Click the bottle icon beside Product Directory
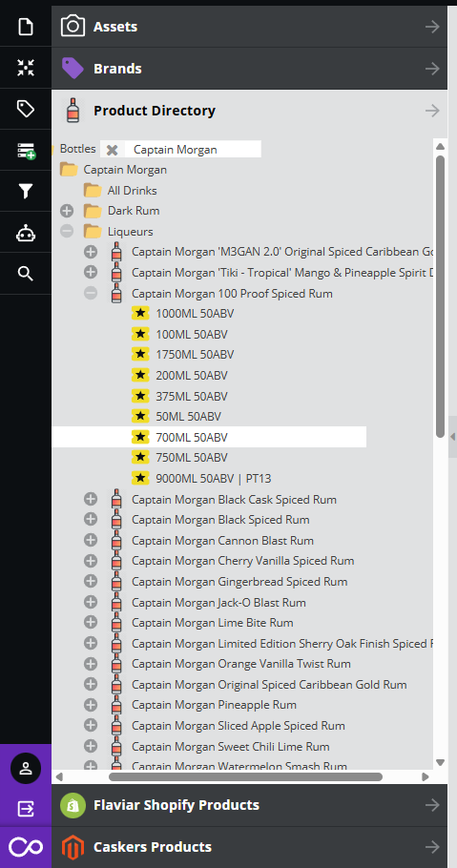457x868 pixels. pyautogui.click(x=73, y=110)
